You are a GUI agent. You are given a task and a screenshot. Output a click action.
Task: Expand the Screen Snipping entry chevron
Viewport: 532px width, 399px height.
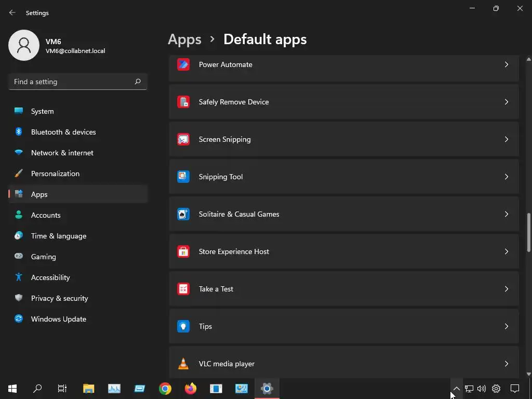point(506,139)
